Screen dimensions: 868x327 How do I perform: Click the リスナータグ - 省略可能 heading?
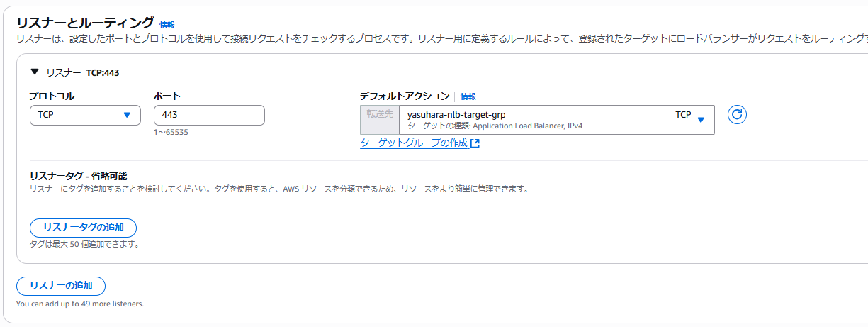[83, 176]
